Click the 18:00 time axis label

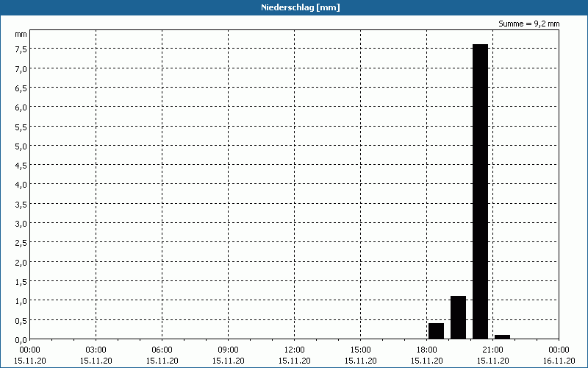pos(427,350)
